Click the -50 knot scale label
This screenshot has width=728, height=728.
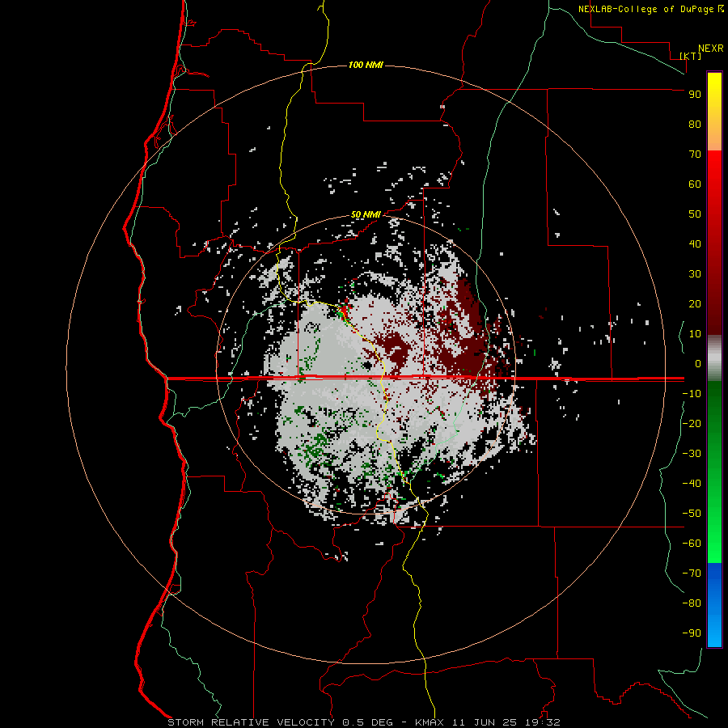pyautogui.click(x=692, y=514)
